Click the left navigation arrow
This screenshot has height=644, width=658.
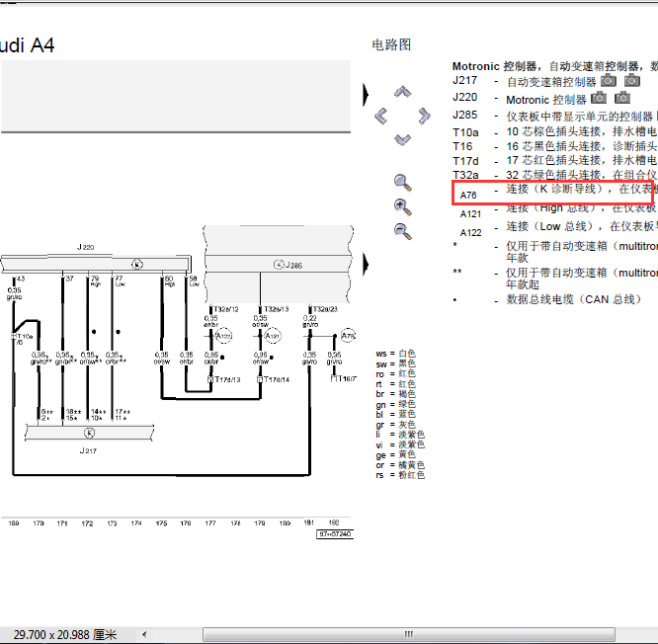point(380,117)
